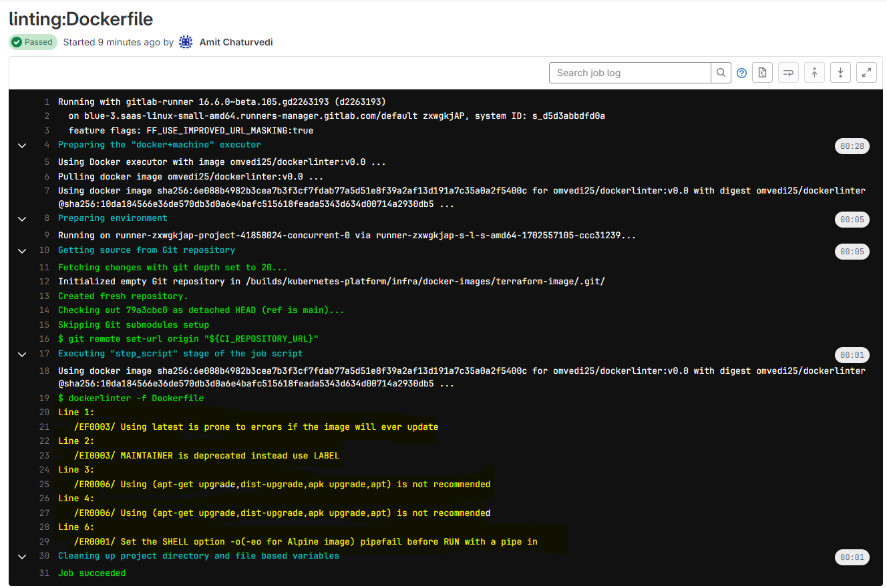
Task: Show the complete raw log
Action: 763,73
